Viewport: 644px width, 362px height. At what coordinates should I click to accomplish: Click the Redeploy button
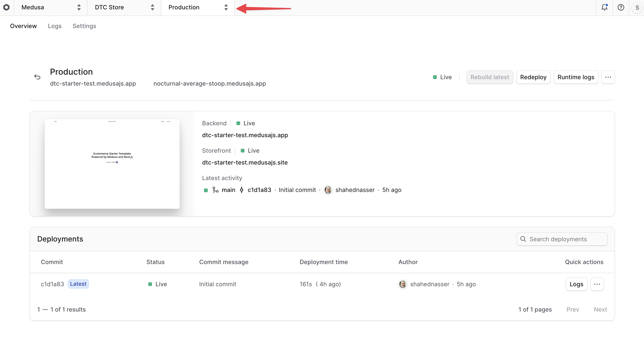(x=533, y=77)
